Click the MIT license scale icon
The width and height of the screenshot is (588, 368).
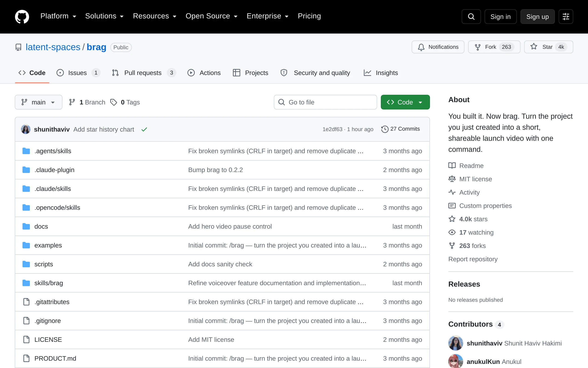coord(452,179)
